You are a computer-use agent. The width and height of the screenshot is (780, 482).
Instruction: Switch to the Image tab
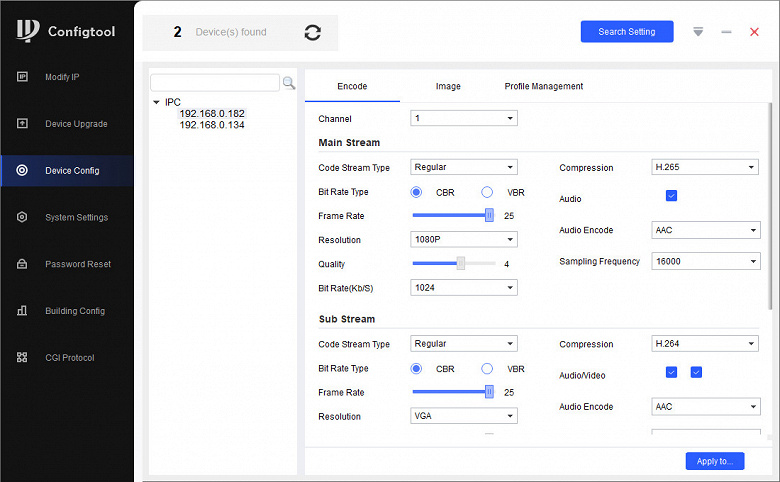448,87
